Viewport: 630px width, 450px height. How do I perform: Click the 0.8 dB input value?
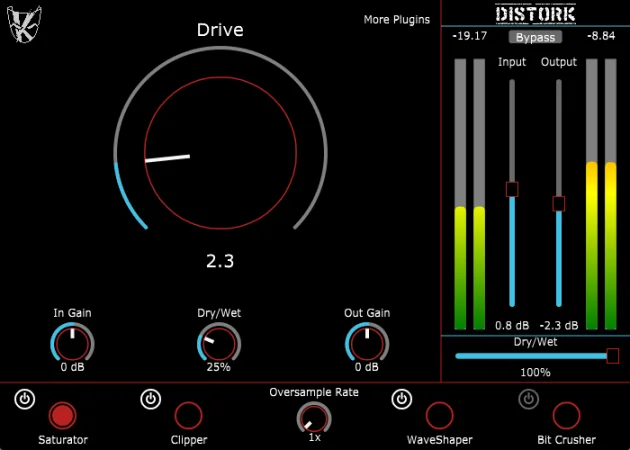512,325
